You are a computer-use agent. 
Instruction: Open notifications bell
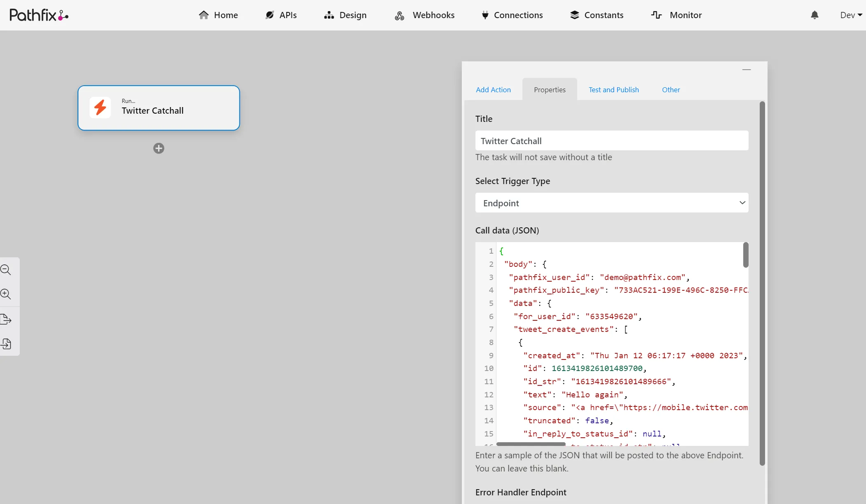[815, 15]
